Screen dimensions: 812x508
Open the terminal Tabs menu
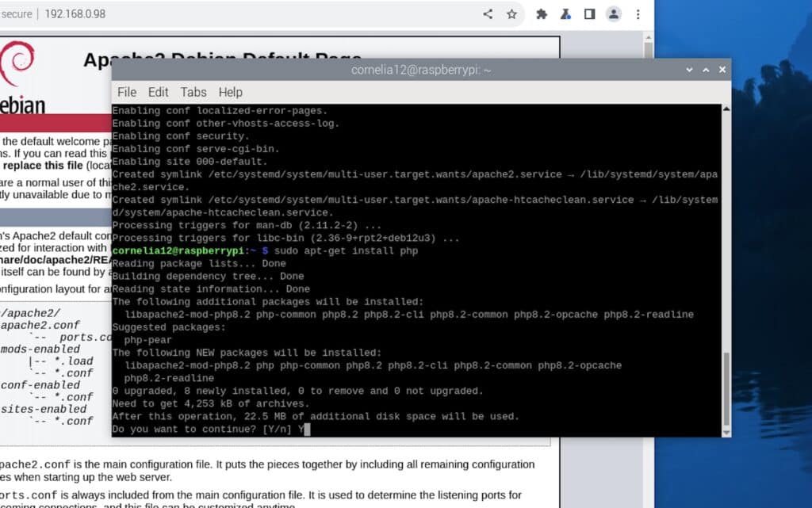coord(193,92)
